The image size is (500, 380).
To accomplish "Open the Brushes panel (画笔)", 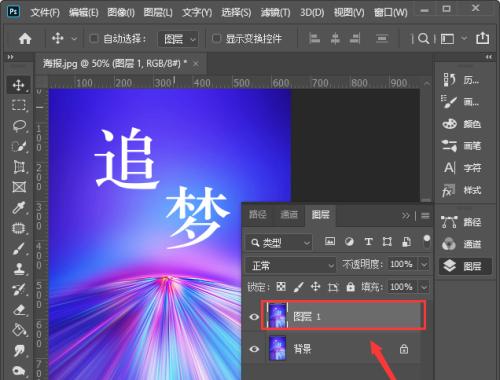I will (462, 146).
